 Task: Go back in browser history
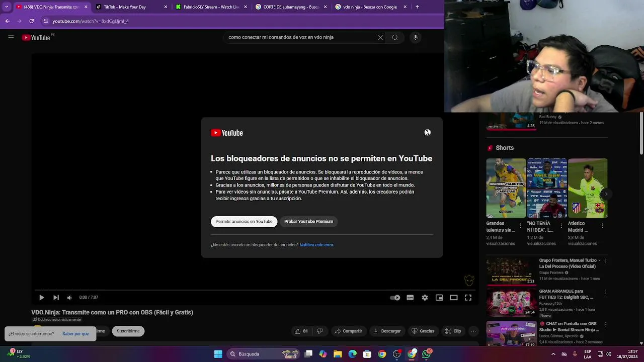coord(7,21)
